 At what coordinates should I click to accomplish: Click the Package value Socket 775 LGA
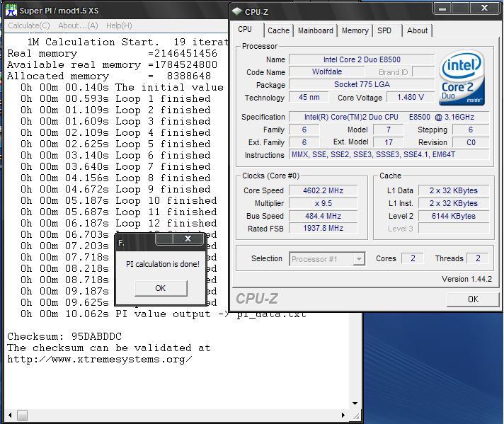(362, 84)
